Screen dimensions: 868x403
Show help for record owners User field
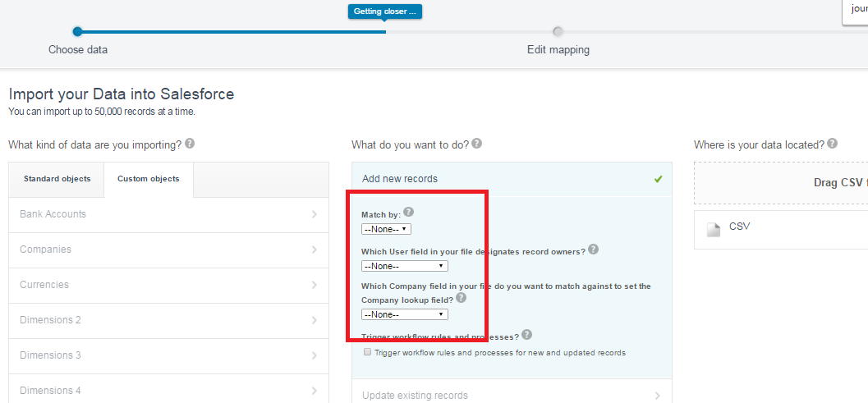(593, 250)
